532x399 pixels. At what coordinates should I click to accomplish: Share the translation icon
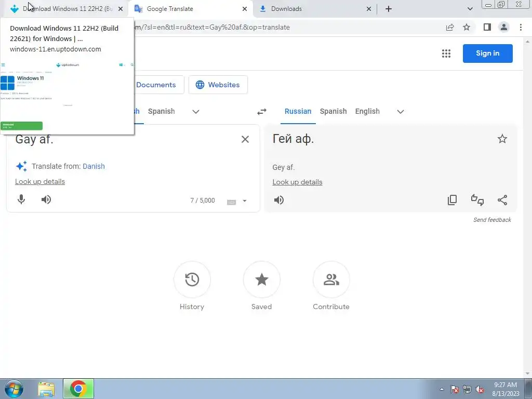click(x=502, y=200)
